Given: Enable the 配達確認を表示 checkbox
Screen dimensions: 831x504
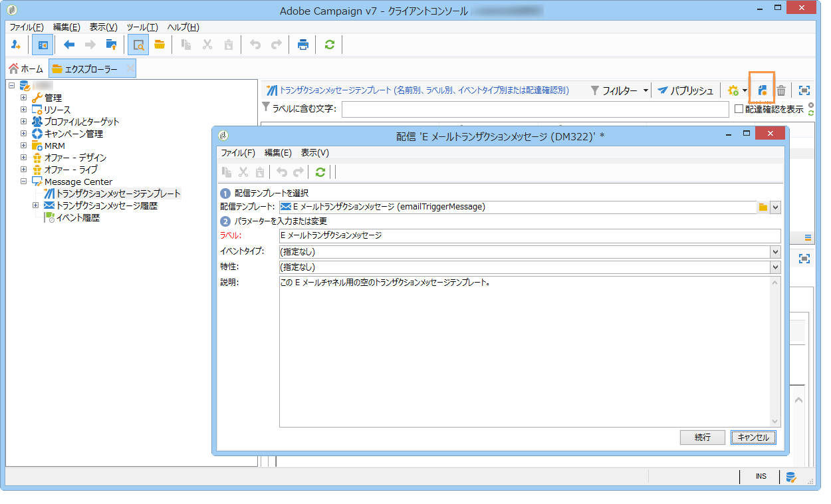Looking at the screenshot, I should pyautogui.click(x=739, y=108).
